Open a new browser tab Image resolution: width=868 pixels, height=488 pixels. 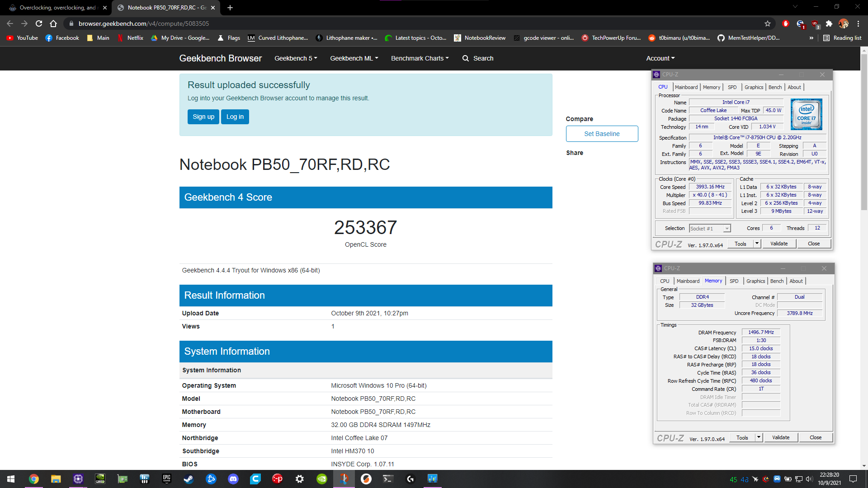230,8
